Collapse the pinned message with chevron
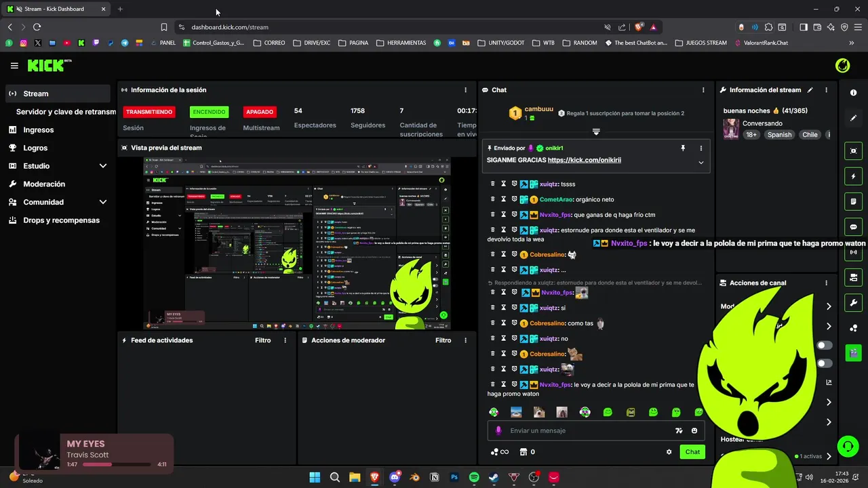Screen dimensions: 868x488 click(x=701, y=162)
